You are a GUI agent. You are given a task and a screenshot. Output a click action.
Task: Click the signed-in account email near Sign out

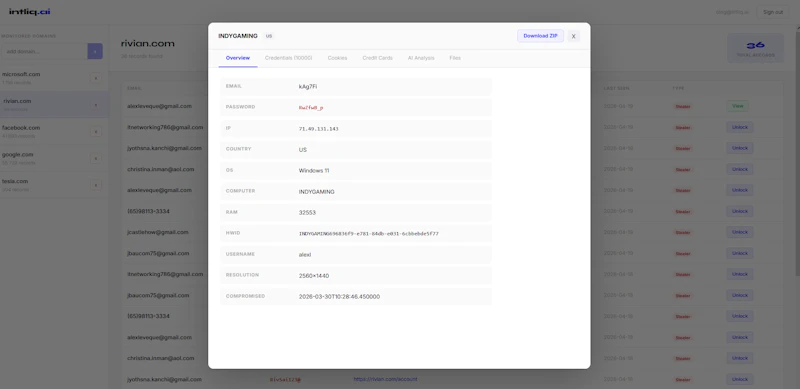732,12
